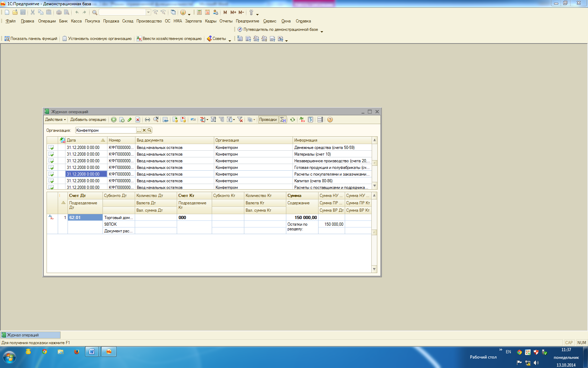This screenshot has width=588, height=368.
Task: Open the calendar icon in the main toolbar
Action: click(207, 12)
